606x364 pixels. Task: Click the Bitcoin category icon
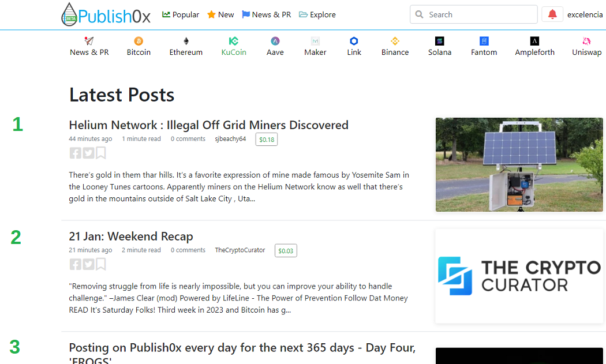(139, 41)
